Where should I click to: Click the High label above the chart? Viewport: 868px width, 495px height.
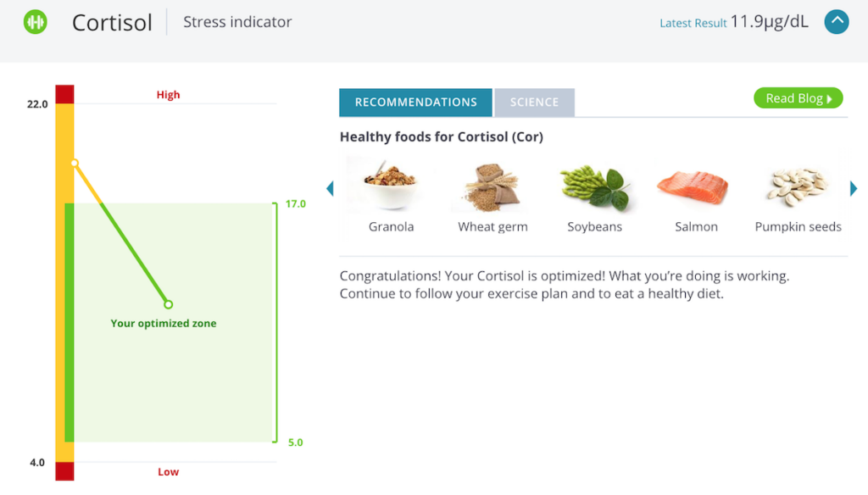tap(168, 95)
